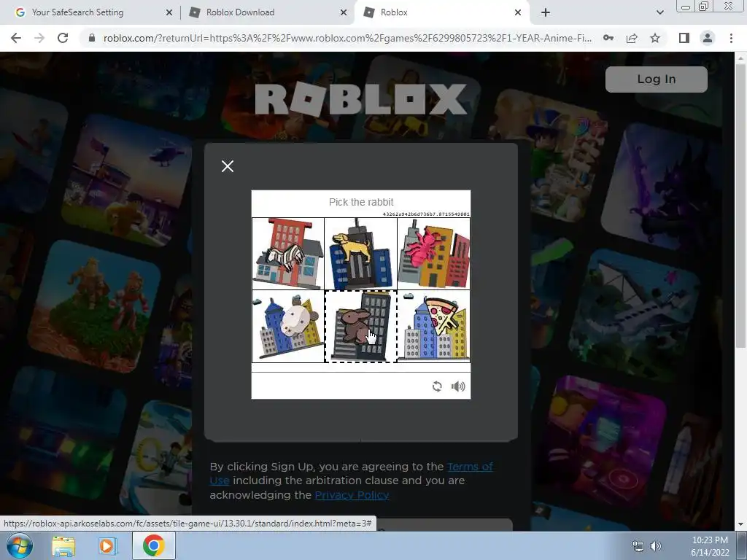Go back to previous page
Image resolution: width=747 pixels, height=560 pixels.
16,38
